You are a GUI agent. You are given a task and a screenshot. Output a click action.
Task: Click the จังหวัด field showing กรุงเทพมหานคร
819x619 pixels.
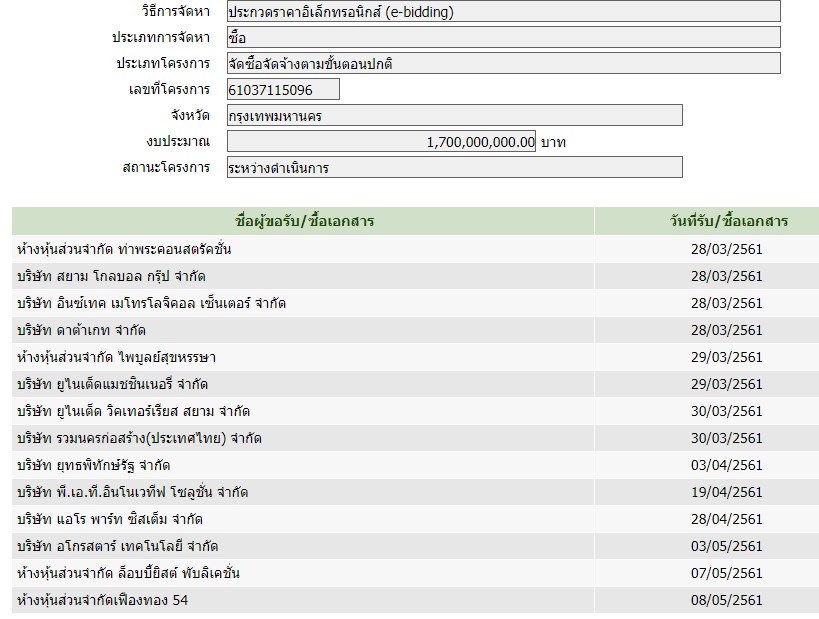point(454,116)
